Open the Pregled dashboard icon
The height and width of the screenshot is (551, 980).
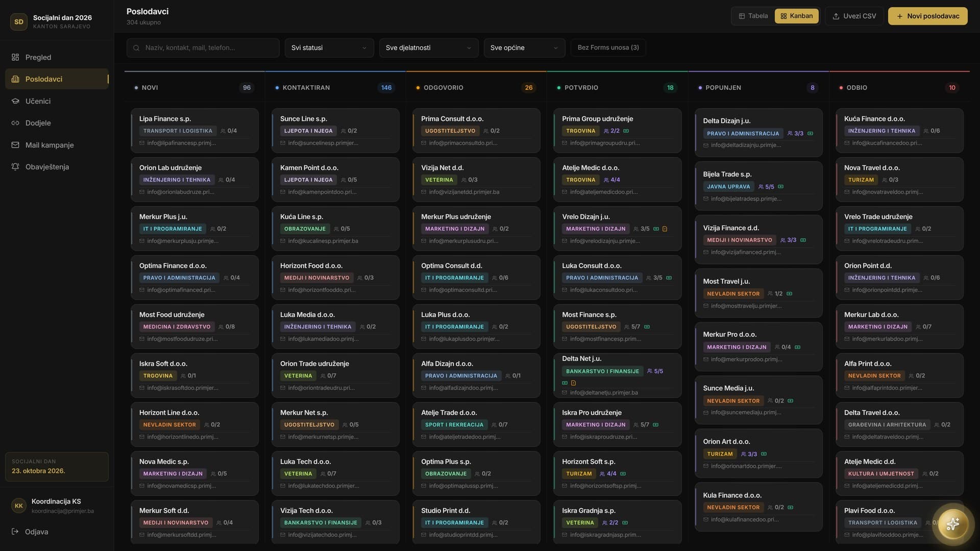(x=15, y=57)
